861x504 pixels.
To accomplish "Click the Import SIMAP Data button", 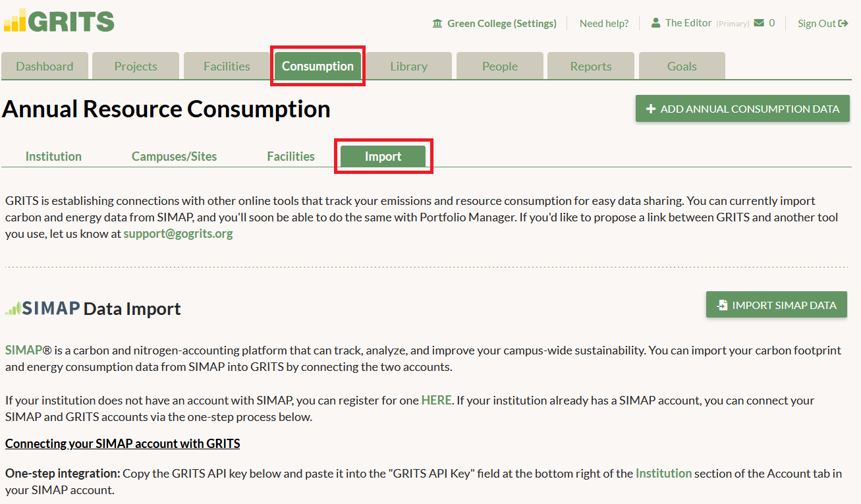I will [777, 305].
